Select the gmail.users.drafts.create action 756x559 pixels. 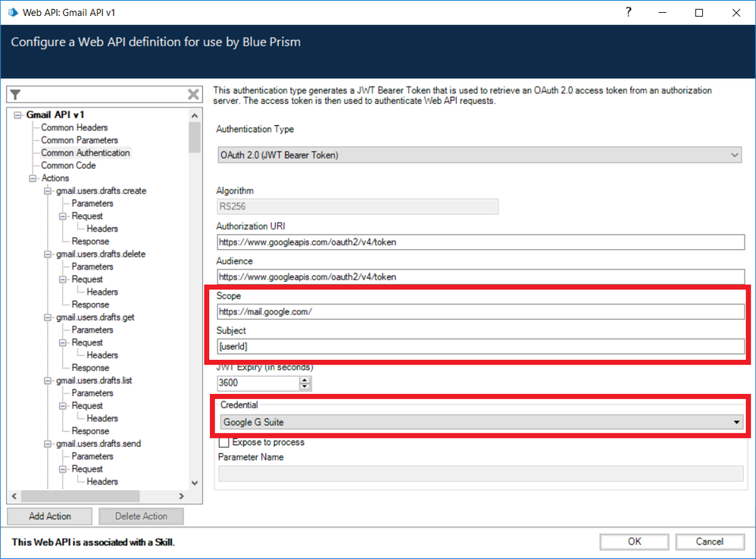click(x=102, y=191)
